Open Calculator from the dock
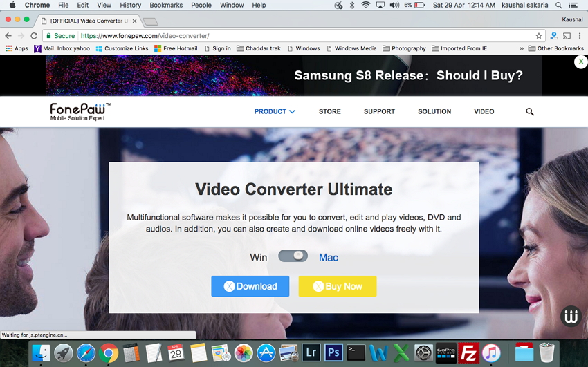Image resolution: width=588 pixels, height=367 pixels. [131, 353]
